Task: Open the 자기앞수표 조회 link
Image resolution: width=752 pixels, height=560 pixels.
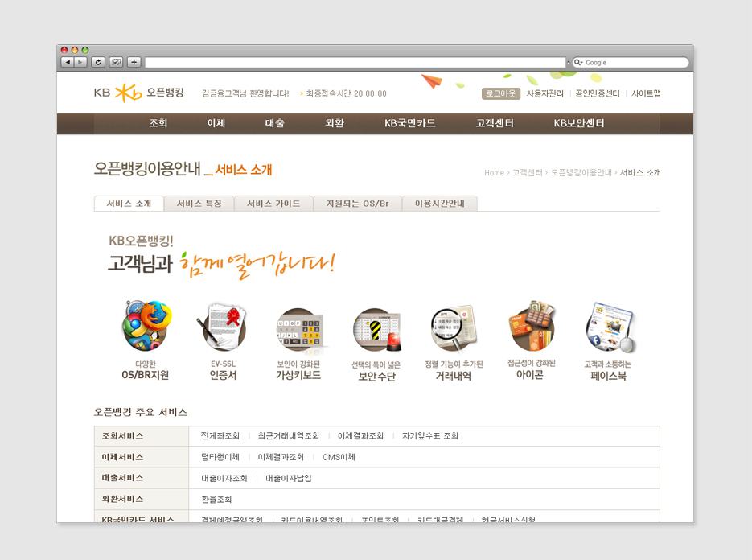Action: pos(430,436)
